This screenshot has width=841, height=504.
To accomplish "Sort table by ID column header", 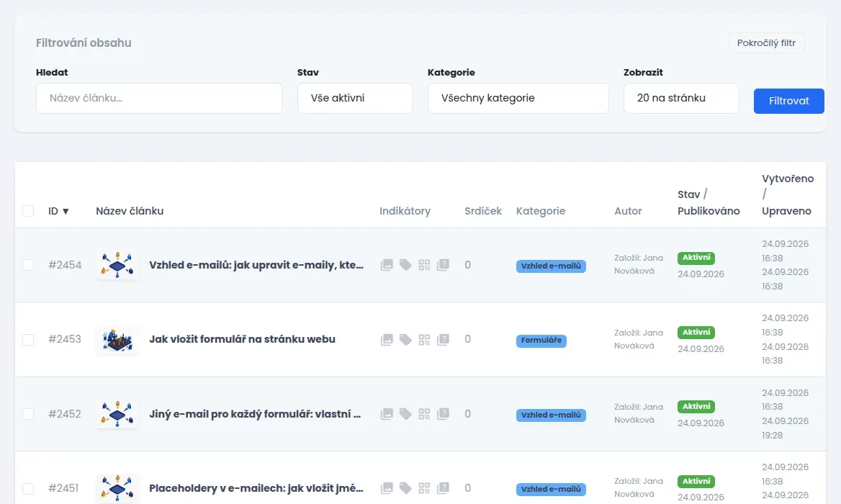I will [58, 211].
